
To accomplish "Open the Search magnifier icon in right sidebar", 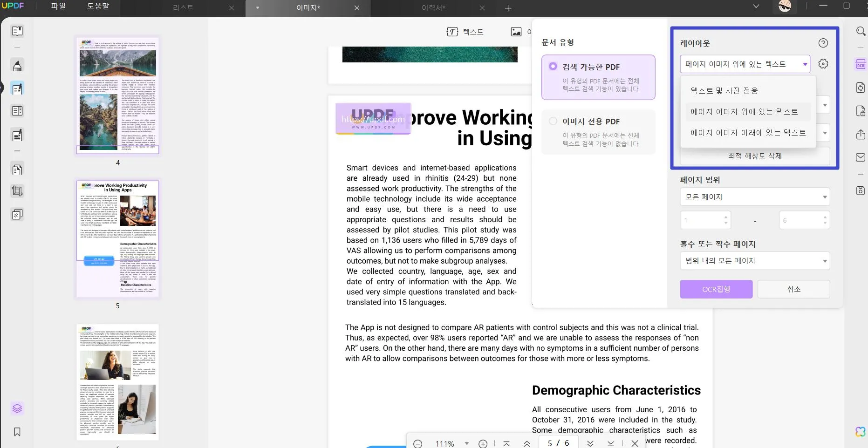I will pyautogui.click(x=861, y=31).
